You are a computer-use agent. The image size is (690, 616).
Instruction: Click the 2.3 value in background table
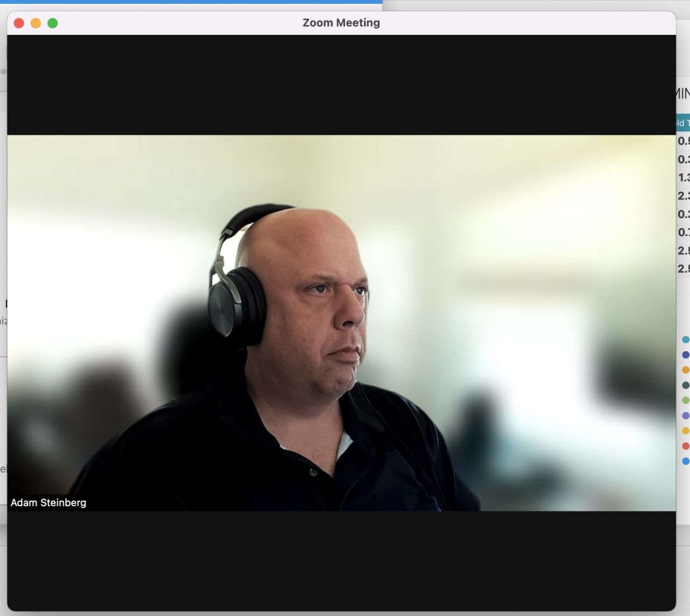[684, 196]
